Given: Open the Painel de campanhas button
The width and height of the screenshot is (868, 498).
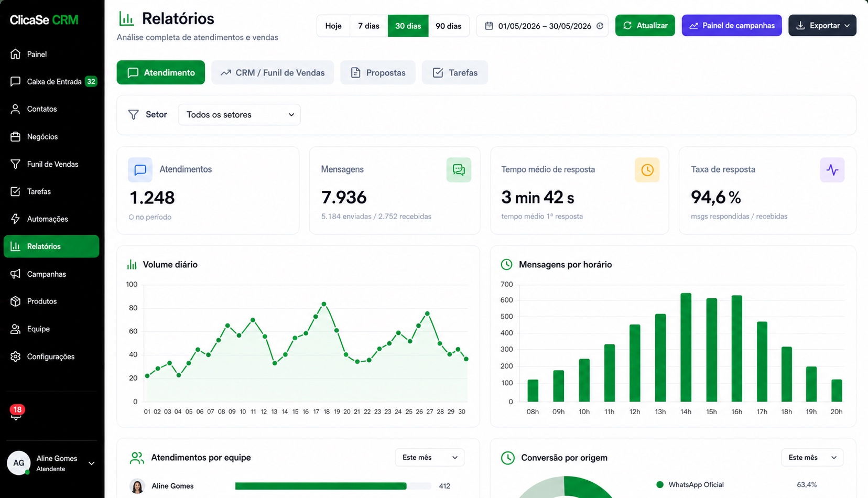Looking at the screenshot, I should 732,25.
